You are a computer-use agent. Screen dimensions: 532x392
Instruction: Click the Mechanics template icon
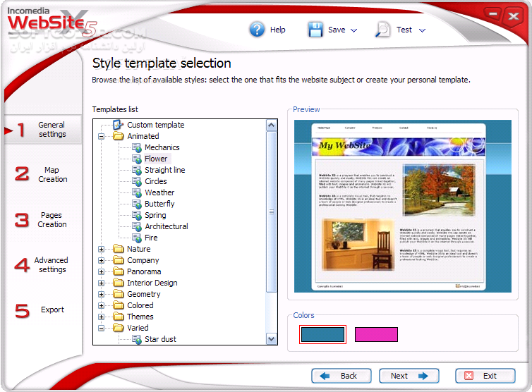(137, 147)
